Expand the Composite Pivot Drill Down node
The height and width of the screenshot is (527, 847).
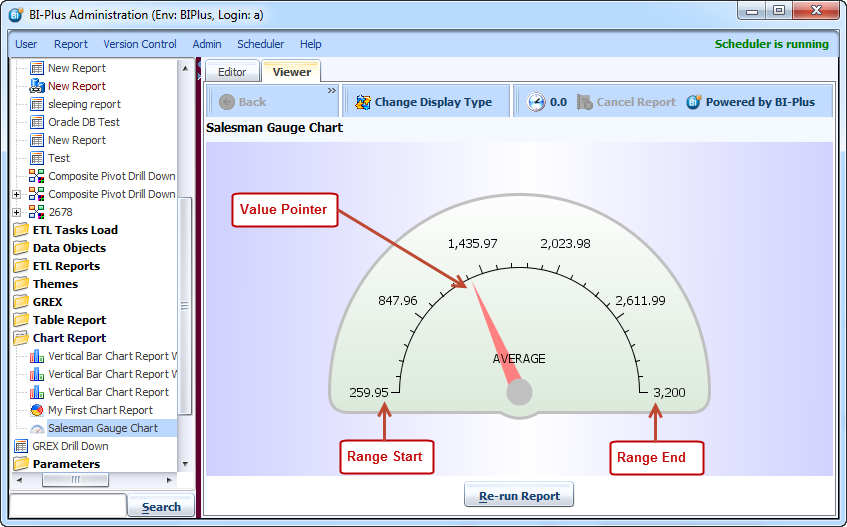click(x=16, y=194)
